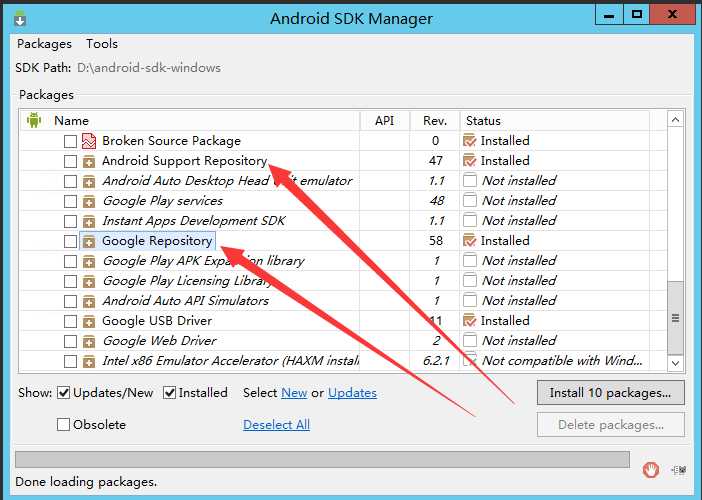Click the Google Repository package icon

[89, 241]
